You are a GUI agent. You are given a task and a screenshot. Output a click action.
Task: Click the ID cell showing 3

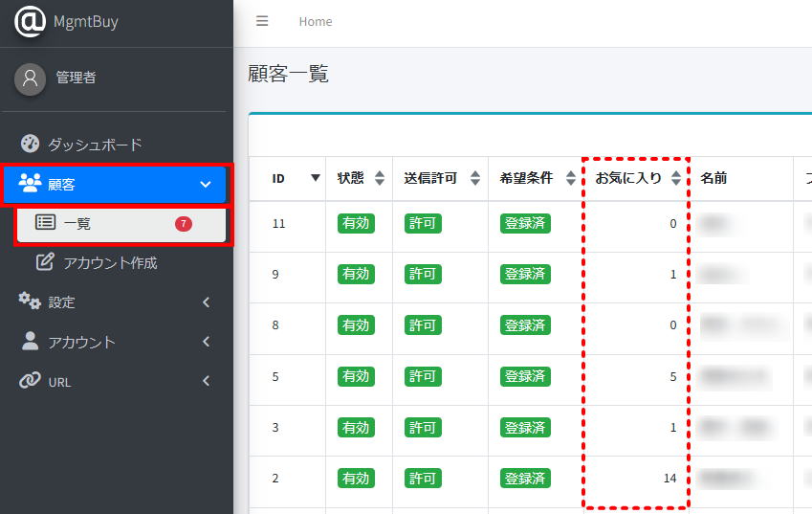pyautogui.click(x=275, y=428)
